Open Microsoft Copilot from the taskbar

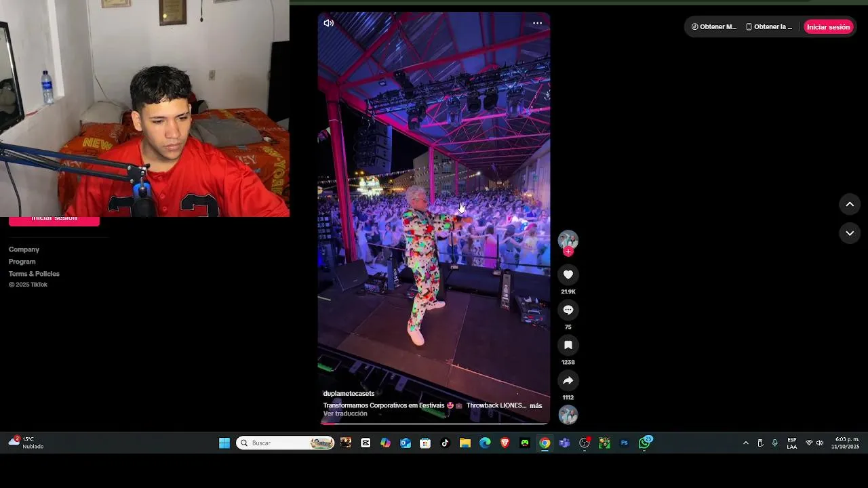[x=385, y=443]
